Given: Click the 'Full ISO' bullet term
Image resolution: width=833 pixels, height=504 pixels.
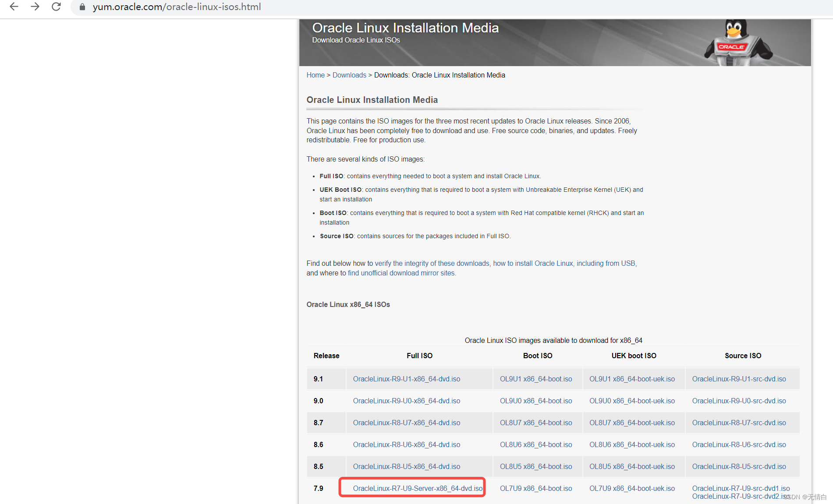Looking at the screenshot, I should click(x=331, y=176).
